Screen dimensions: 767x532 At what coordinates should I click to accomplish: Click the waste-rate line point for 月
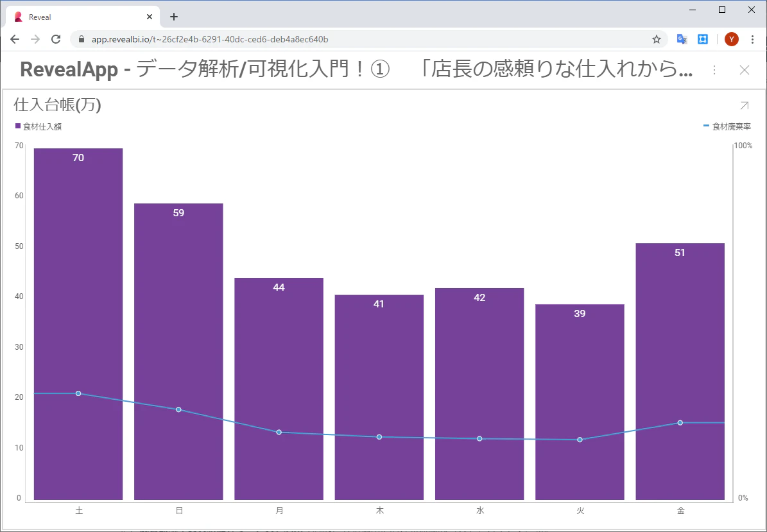tap(279, 433)
